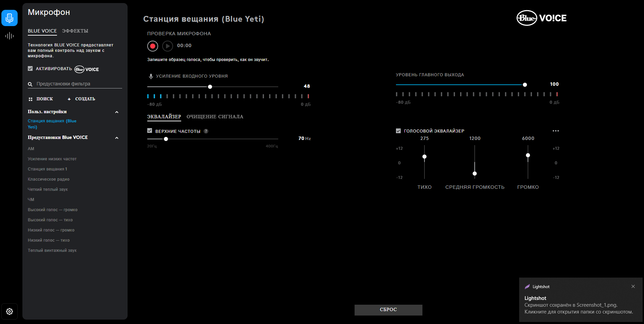The image size is (644, 324).
Task: Select the Усиление низких частот preset
Action: (52, 159)
